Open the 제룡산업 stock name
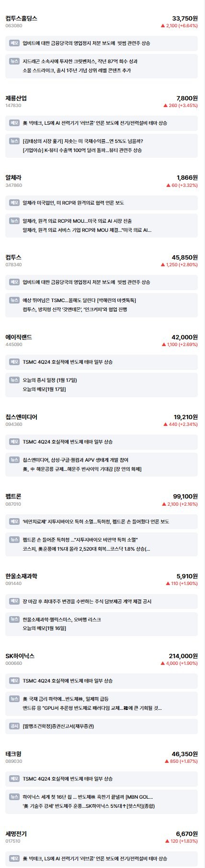This screenshot has width=205, height=868. pos(16,98)
